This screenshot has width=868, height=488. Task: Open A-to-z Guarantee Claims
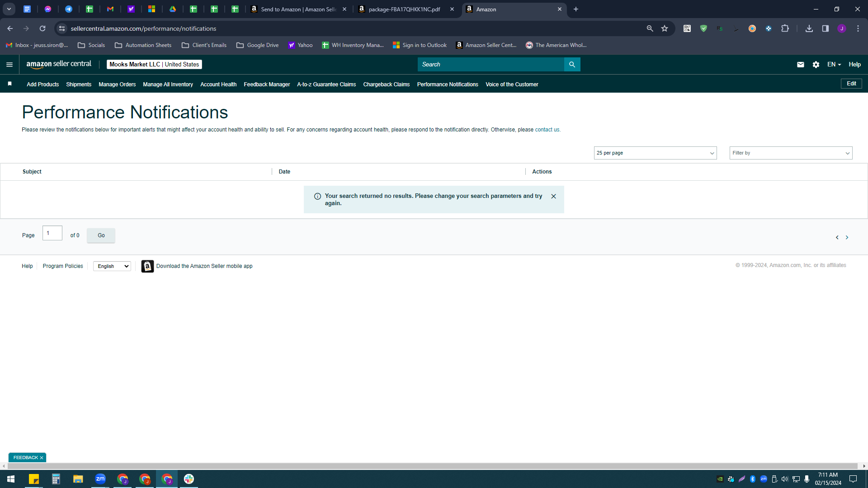(x=326, y=84)
